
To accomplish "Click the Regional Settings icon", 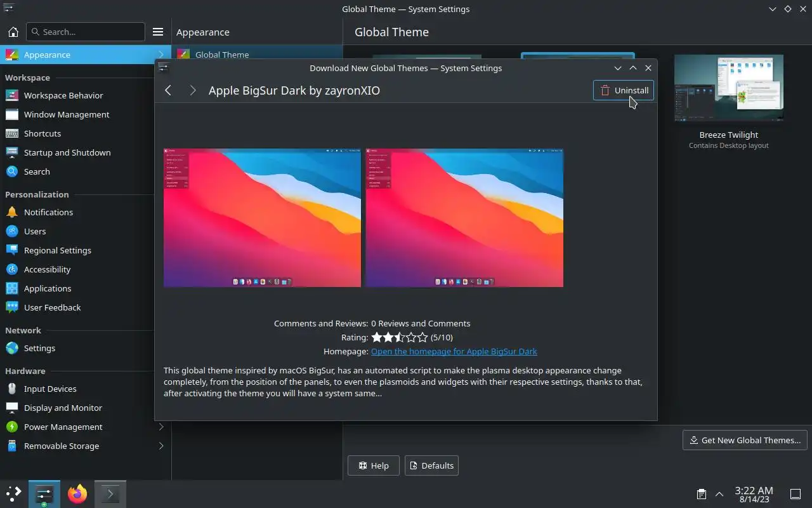I will [11, 250].
